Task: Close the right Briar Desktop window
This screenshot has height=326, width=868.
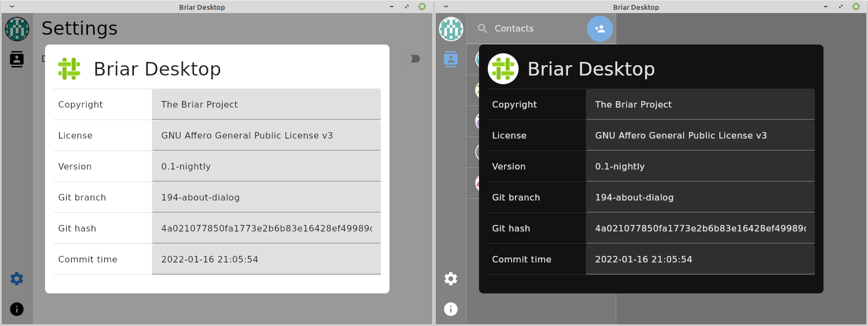Action: (x=856, y=7)
